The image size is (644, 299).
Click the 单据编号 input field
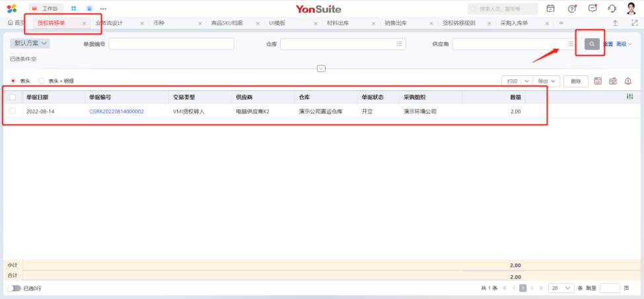click(x=171, y=44)
